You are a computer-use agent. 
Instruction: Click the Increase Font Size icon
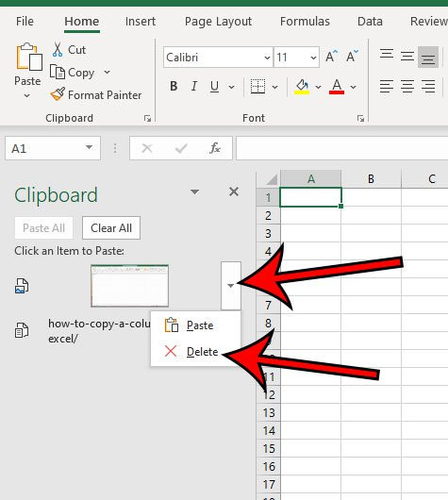tap(331, 57)
